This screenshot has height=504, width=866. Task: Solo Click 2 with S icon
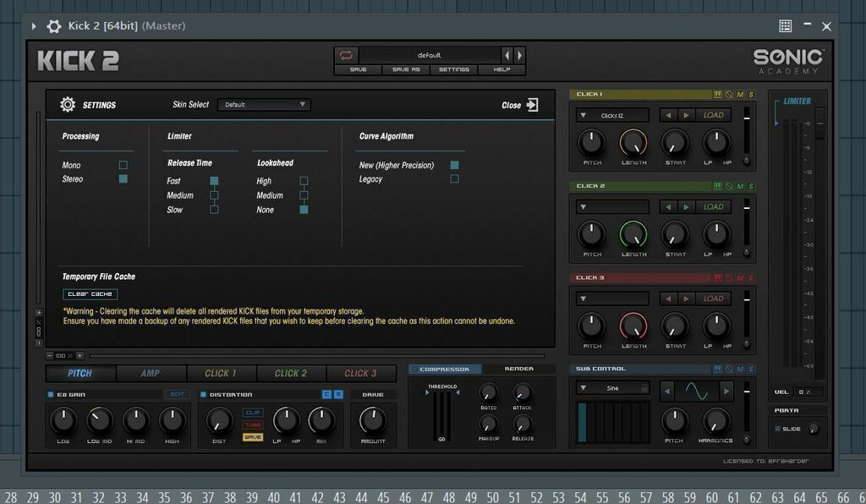[751, 186]
